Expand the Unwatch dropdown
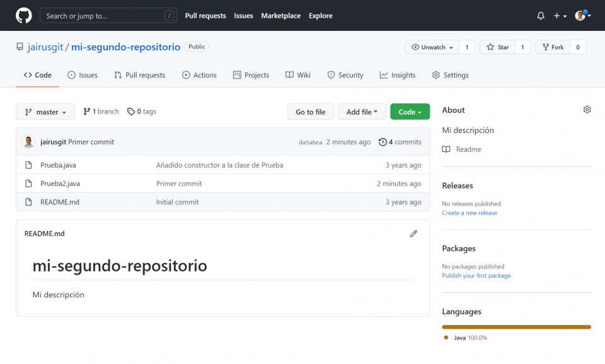Image resolution: width=605 pixels, height=364 pixels. click(x=432, y=47)
